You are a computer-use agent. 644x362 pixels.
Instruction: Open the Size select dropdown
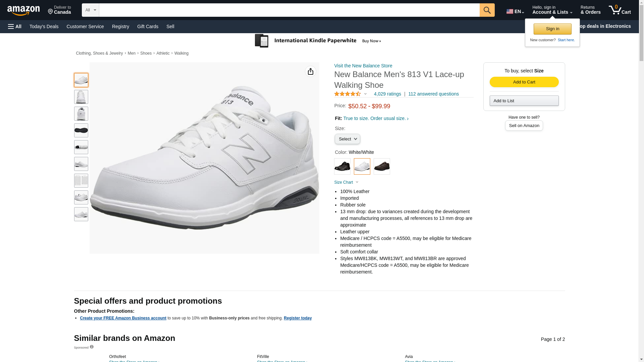point(347,139)
